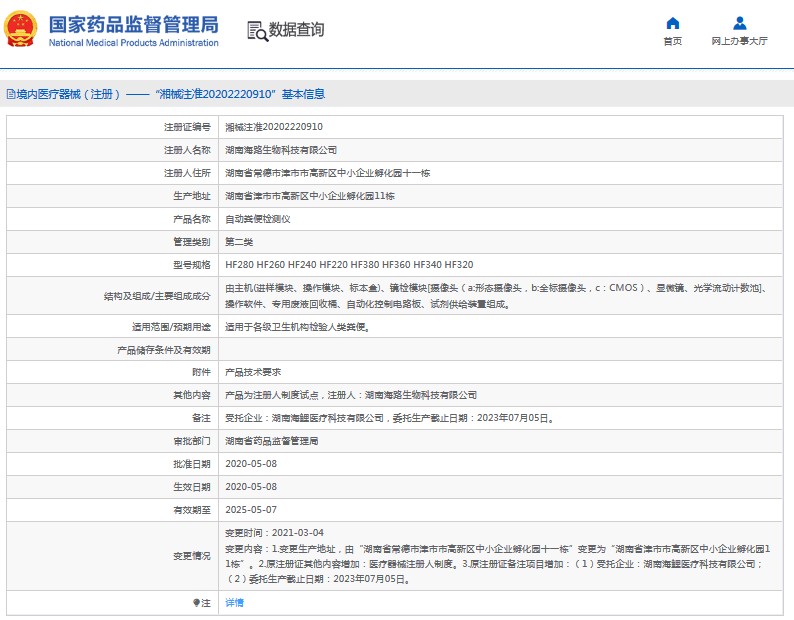The width and height of the screenshot is (794, 620).
Task: Click the 数据查询 heading text
Action: (x=296, y=29)
